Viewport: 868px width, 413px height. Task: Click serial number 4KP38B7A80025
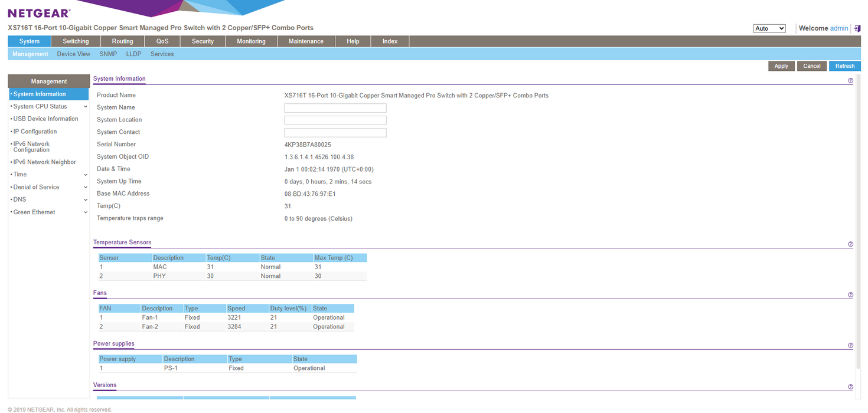308,145
